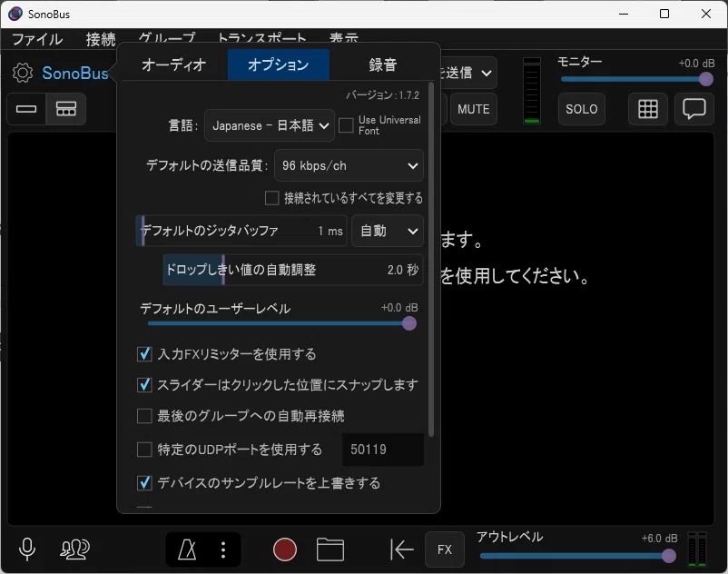Click the デフォルトのジッタバッファ slider
Image resolution: width=728 pixels, height=574 pixels.
pyautogui.click(x=241, y=231)
